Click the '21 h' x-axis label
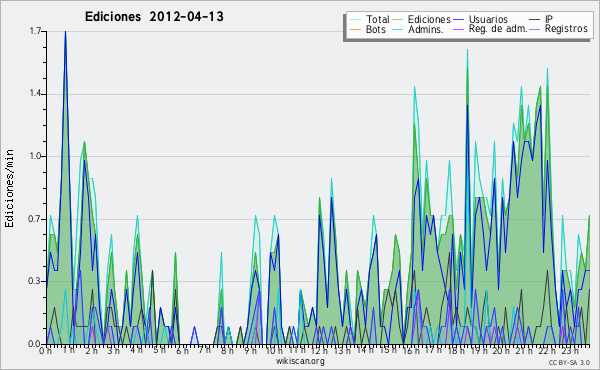The height and width of the screenshot is (370, 600). (x=524, y=351)
